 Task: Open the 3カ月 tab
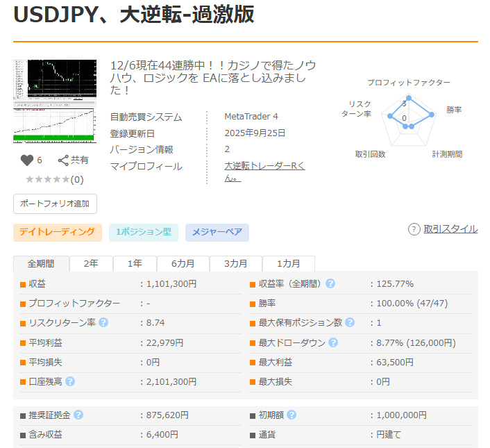click(x=235, y=263)
